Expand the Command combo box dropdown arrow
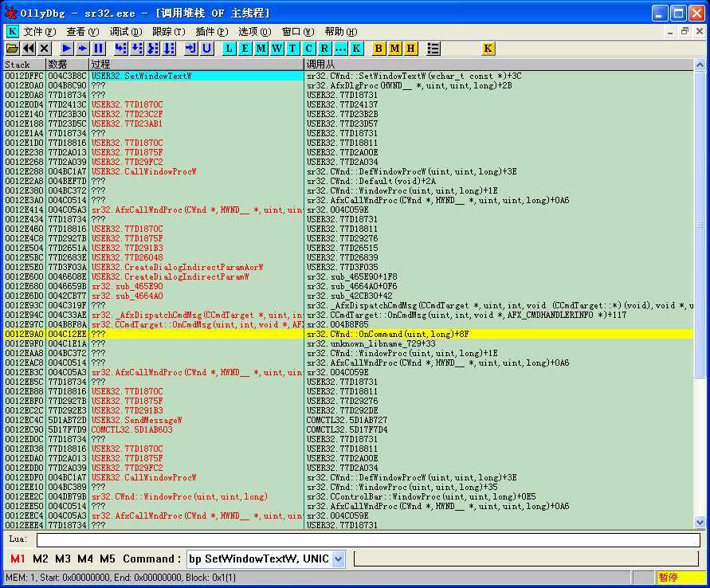Image resolution: width=710 pixels, height=588 pixels. coord(338,559)
